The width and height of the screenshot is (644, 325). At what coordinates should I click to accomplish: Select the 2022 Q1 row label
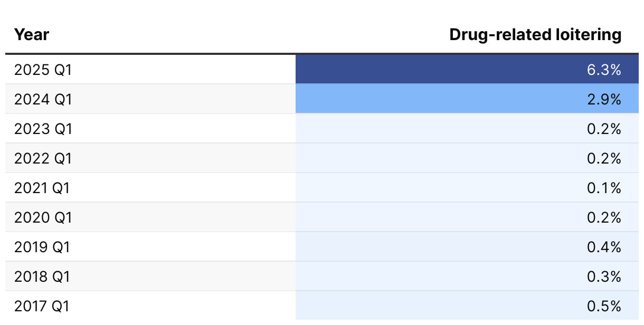click(x=43, y=158)
